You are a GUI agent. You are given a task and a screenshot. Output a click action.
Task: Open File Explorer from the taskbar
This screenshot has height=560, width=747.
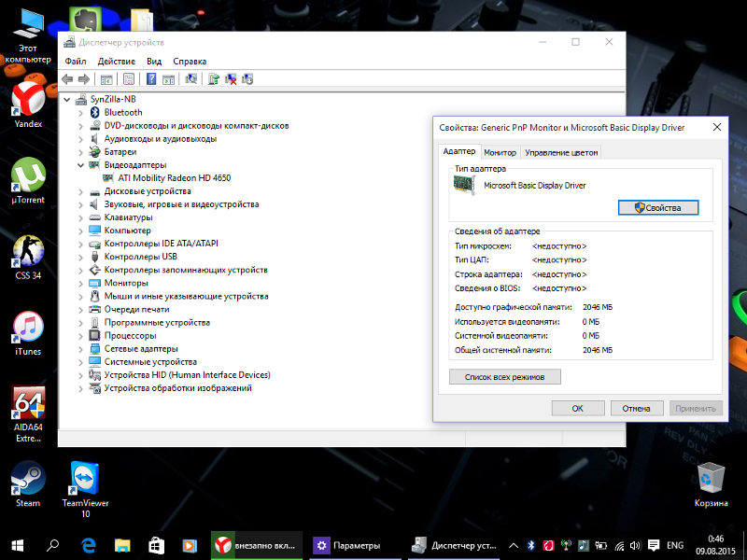click(x=122, y=546)
